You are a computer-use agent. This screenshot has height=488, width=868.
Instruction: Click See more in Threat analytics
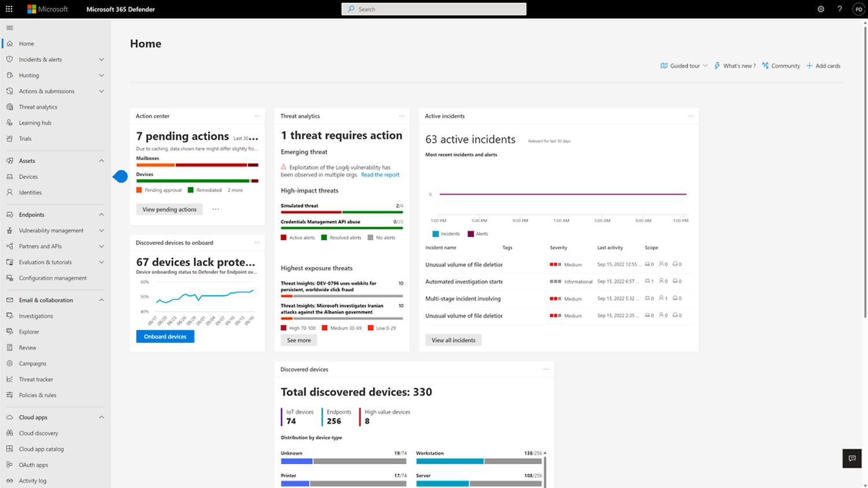pyautogui.click(x=299, y=341)
